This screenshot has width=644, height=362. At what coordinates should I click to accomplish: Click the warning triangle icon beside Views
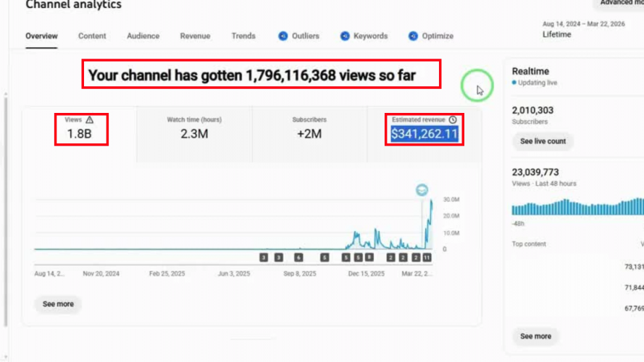[x=90, y=119]
